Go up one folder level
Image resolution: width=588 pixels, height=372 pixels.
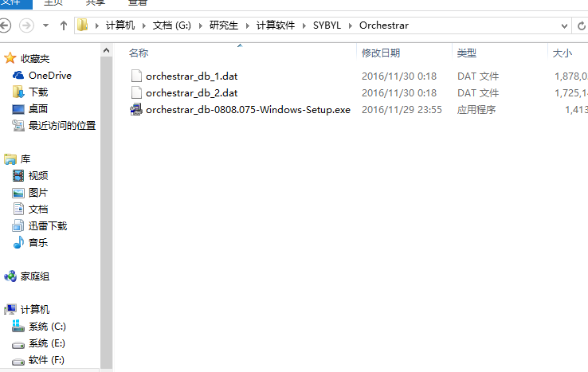tap(64, 25)
